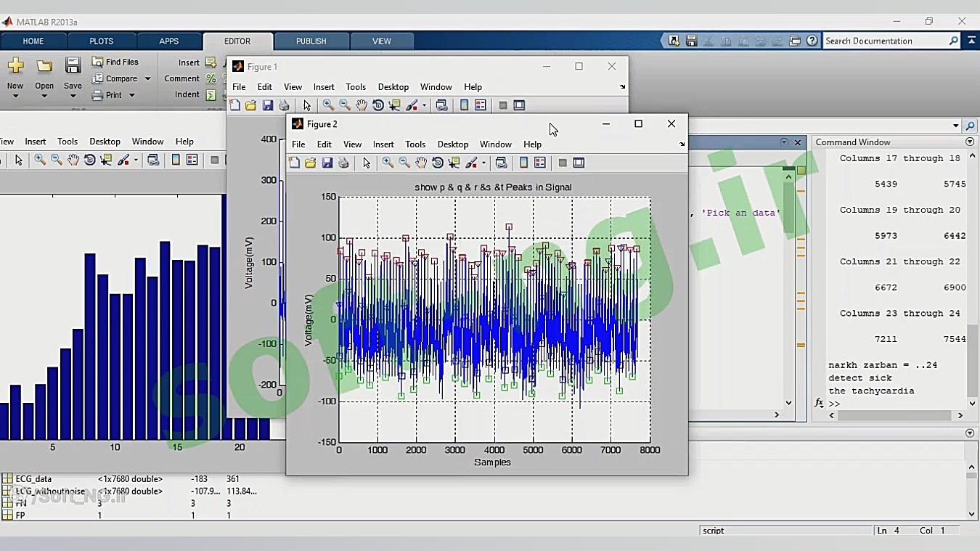Click Command Window horizontal scrollbar
Screen dimensions: 980x551
pos(894,415)
